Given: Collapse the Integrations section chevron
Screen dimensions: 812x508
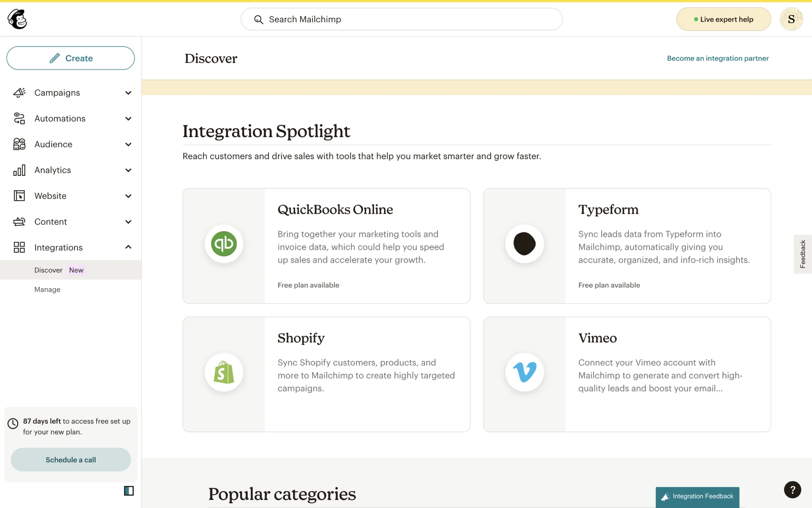Looking at the screenshot, I should (x=128, y=247).
